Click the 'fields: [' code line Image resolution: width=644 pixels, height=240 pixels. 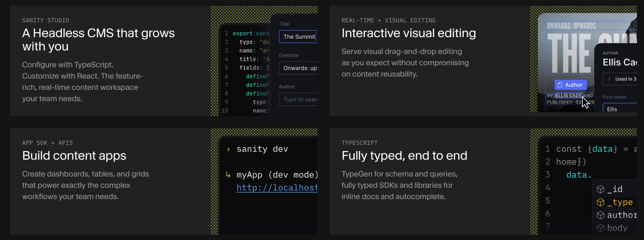[x=254, y=68]
